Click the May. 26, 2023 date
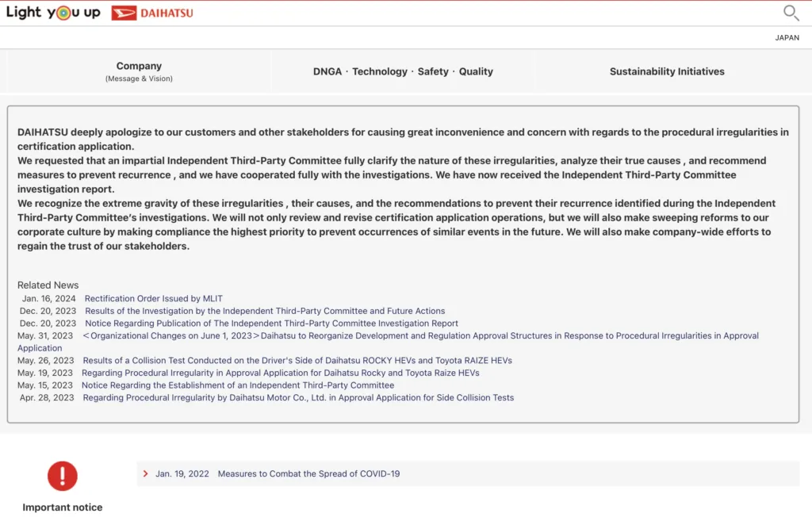 45,360
